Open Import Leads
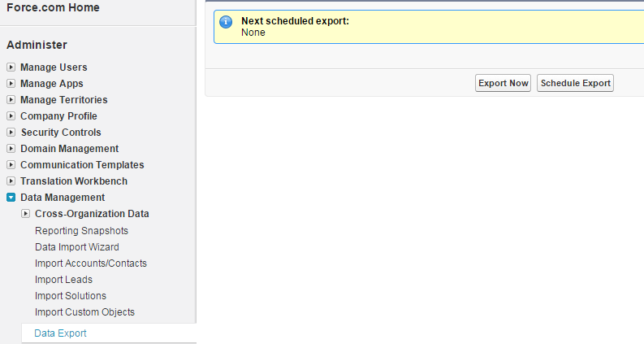 coord(63,280)
